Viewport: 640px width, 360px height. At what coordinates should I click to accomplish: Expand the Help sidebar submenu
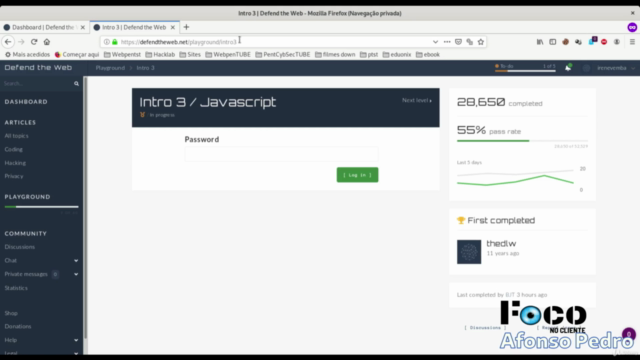point(76,340)
